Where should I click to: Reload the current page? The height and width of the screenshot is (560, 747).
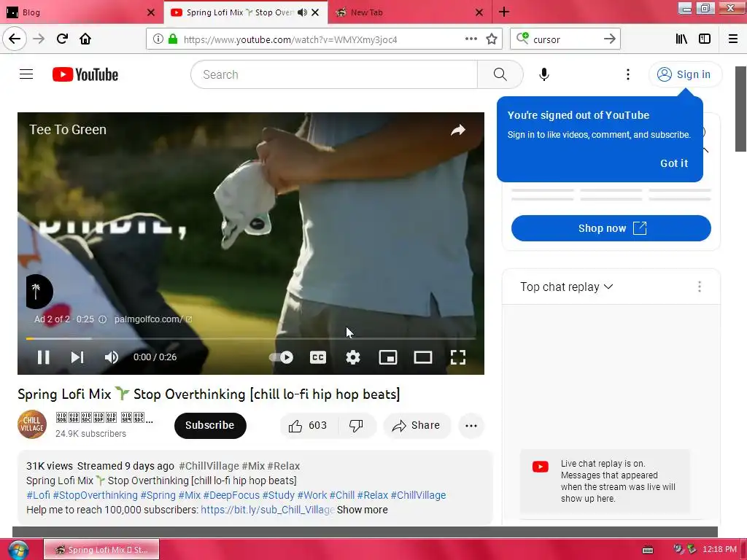(x=63, y=39)
